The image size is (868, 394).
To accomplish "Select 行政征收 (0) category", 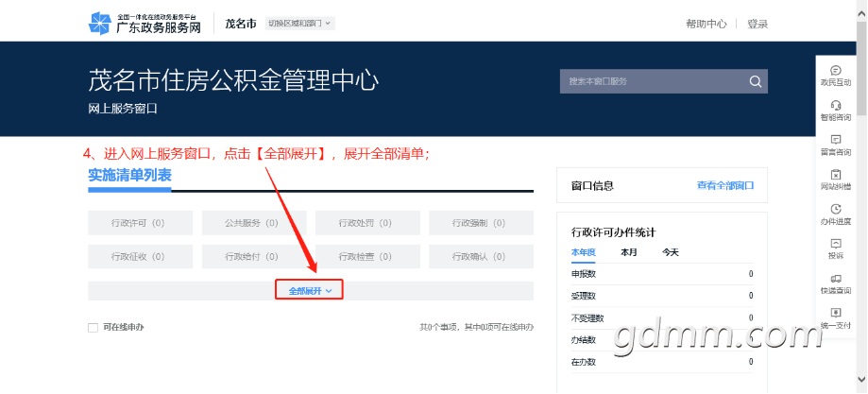I will [141, 257].
